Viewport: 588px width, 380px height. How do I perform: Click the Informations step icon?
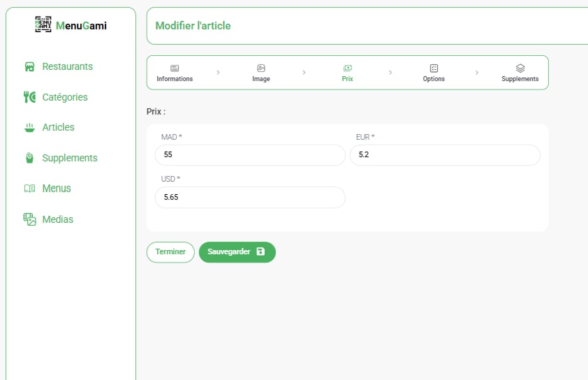coord(175,68)
